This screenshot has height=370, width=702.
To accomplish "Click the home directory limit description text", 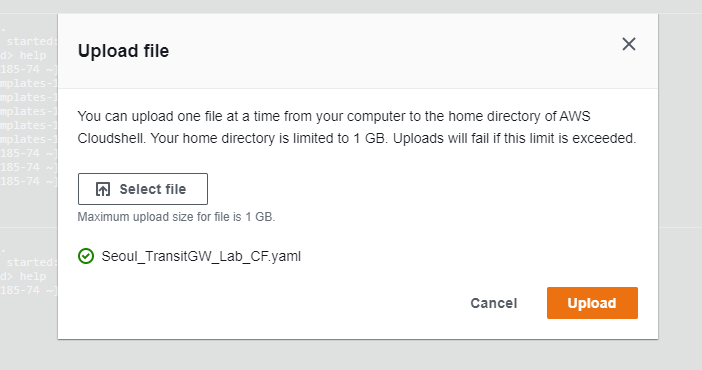I will (x=357, y=127).
